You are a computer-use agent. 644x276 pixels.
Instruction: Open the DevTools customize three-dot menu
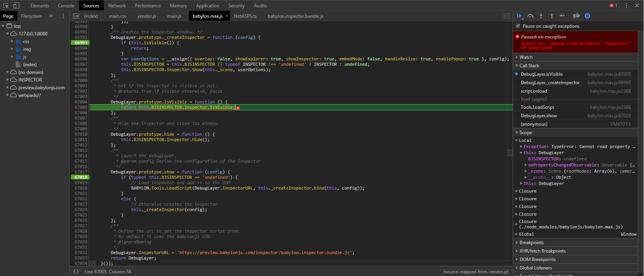[626, 5]
